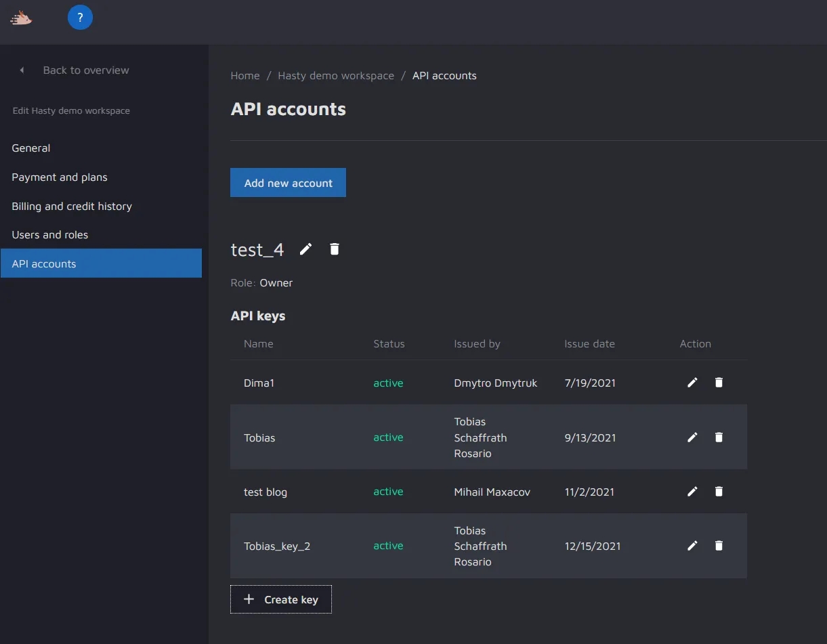Delete the test blog key
Screen dimensions: 827x644
coord(719,492)
